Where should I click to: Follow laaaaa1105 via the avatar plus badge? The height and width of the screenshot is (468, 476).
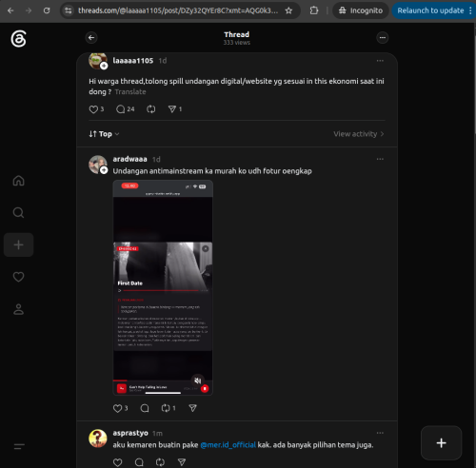(104, 66)
